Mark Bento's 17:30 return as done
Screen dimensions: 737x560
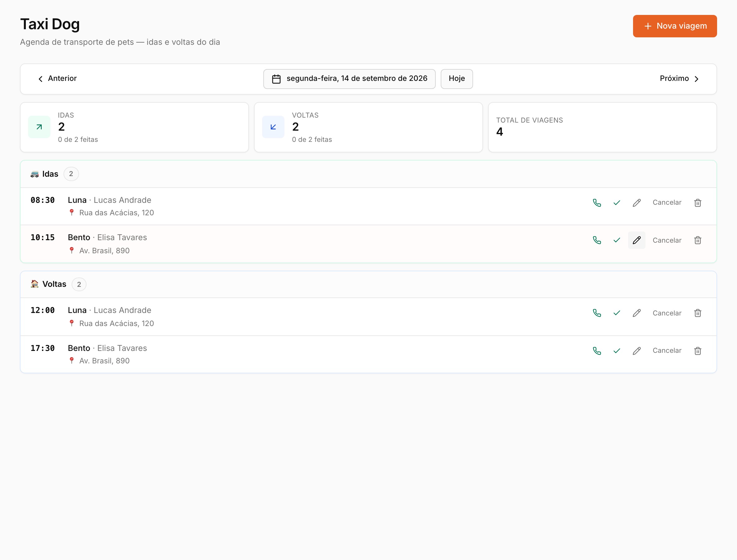coord(617,351)
